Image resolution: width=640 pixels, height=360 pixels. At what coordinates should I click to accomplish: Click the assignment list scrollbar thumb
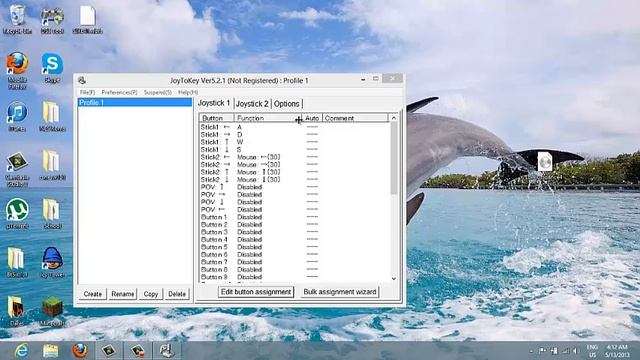coord(393,158)
